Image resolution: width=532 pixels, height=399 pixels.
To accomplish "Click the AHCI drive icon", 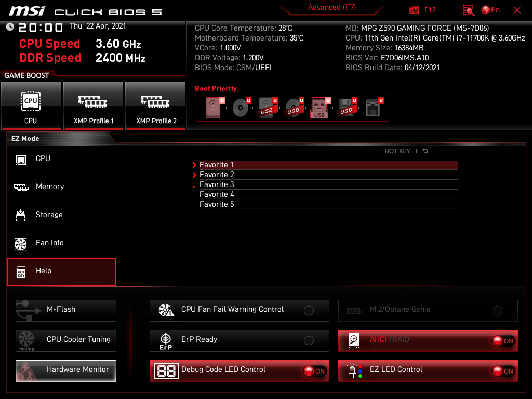I will [354, 341].
